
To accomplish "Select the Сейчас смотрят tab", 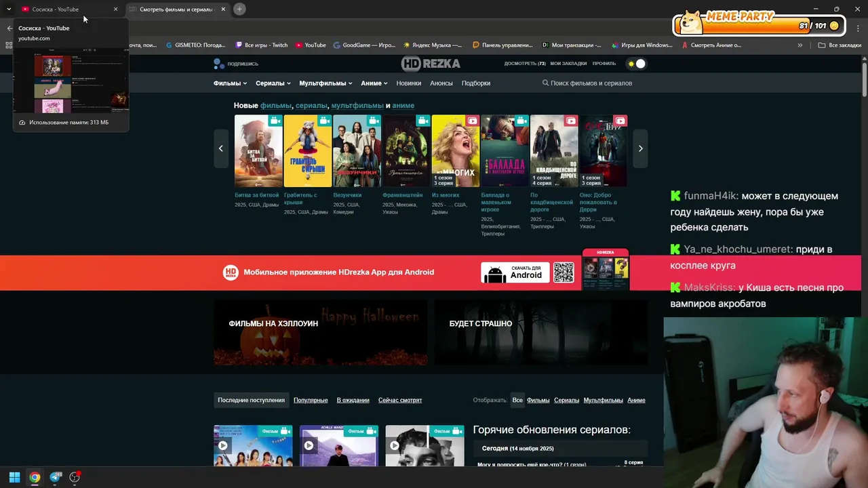I will click(400, 401).
